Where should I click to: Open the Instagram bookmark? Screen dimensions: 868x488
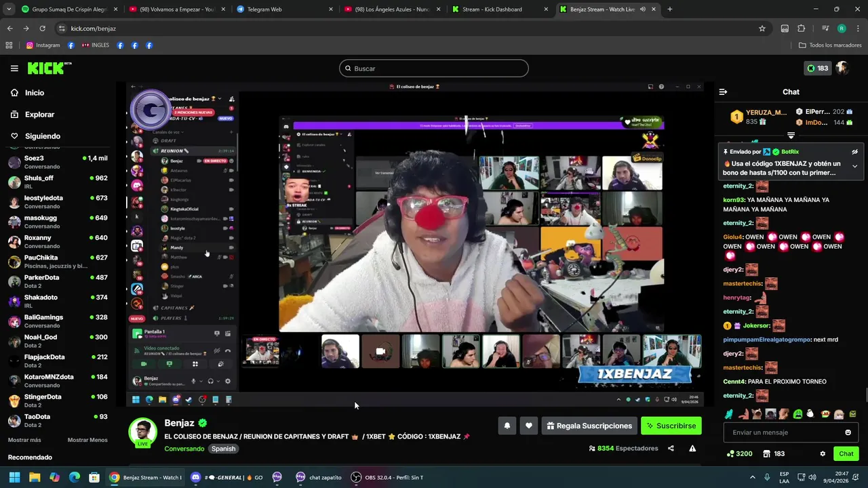point(43,45)
